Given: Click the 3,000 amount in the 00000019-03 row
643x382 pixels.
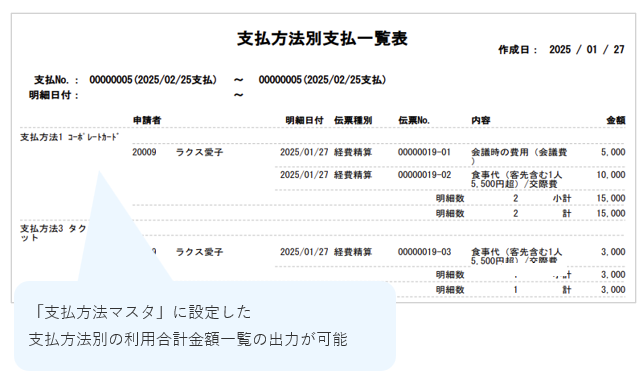Looking at the screenshot, I should point(613,252).
